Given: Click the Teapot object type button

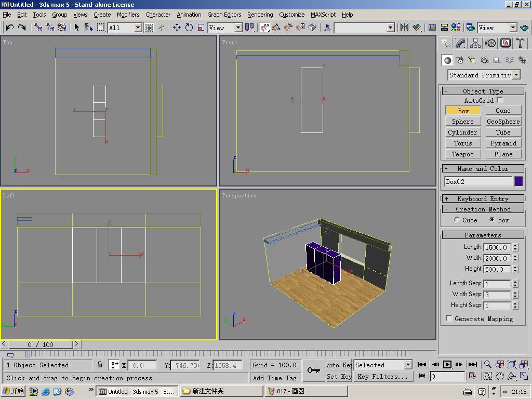Looking at the screenshot, I should coord(462,154).
